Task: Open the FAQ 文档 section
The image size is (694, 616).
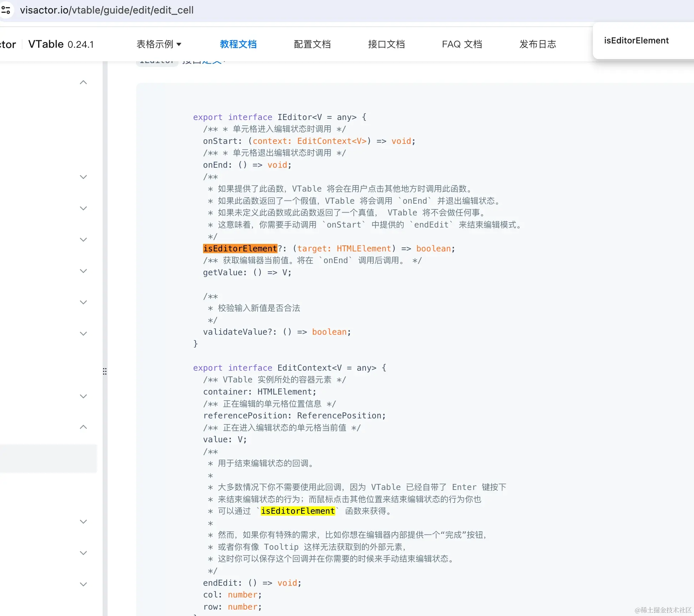Action: 462,44
